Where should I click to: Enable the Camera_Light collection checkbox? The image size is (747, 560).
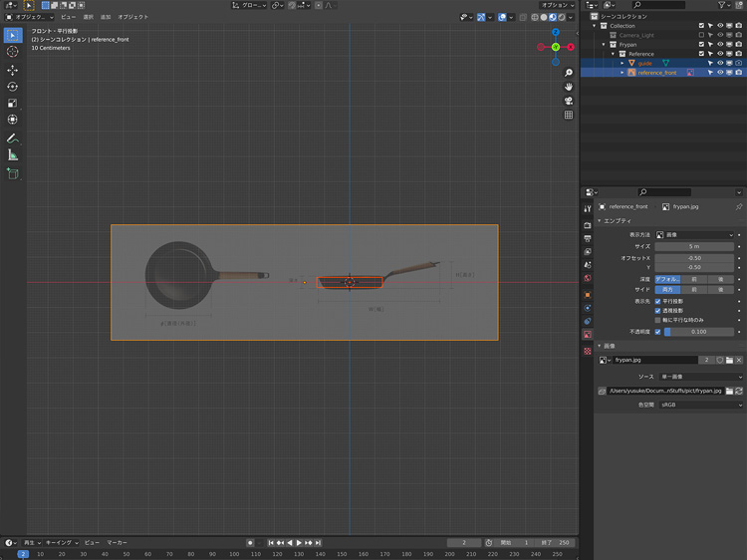pos(701,35)
